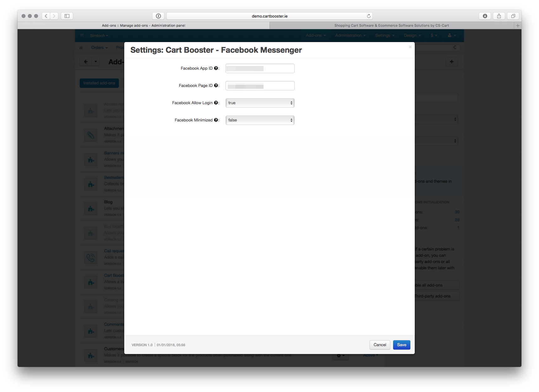Switch to the Manage add-ons Safari tab
This screenshot has width=539, height=392.
[143, 25]
